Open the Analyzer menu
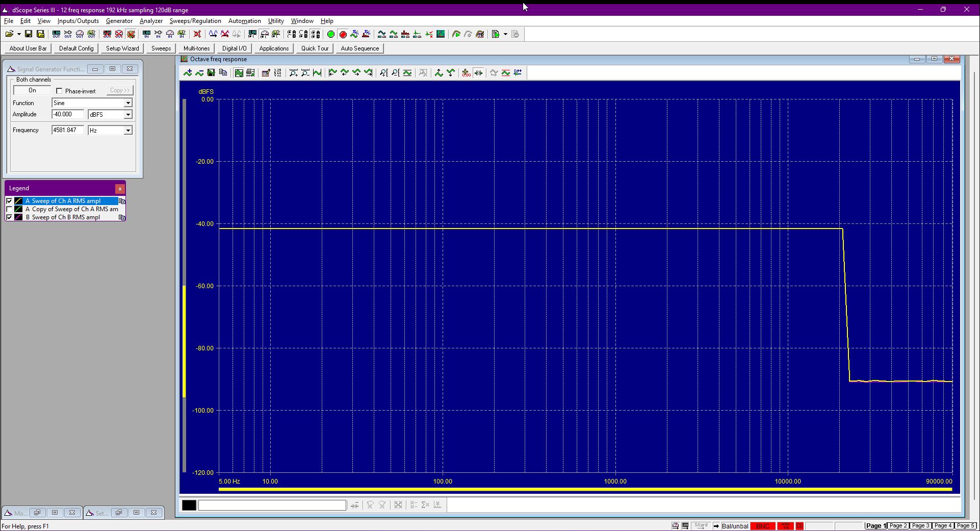Screen dimensions: 980x531 coord(151,21)
